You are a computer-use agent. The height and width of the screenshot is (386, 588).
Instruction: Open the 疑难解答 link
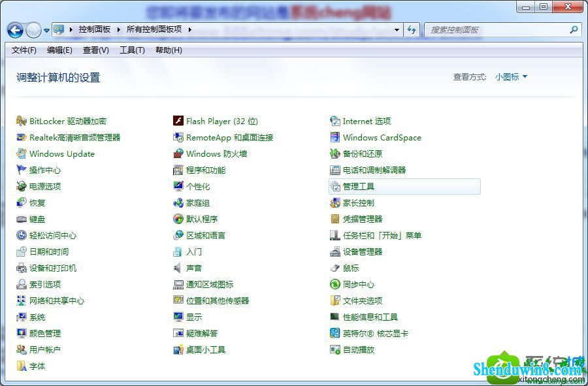point(202,333)
